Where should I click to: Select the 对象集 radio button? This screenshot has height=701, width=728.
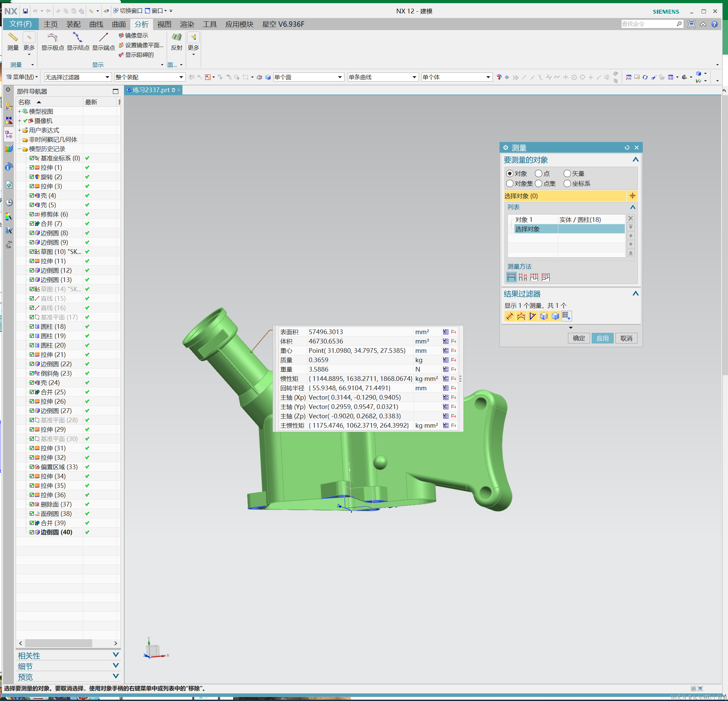click(x=509, y=183)
